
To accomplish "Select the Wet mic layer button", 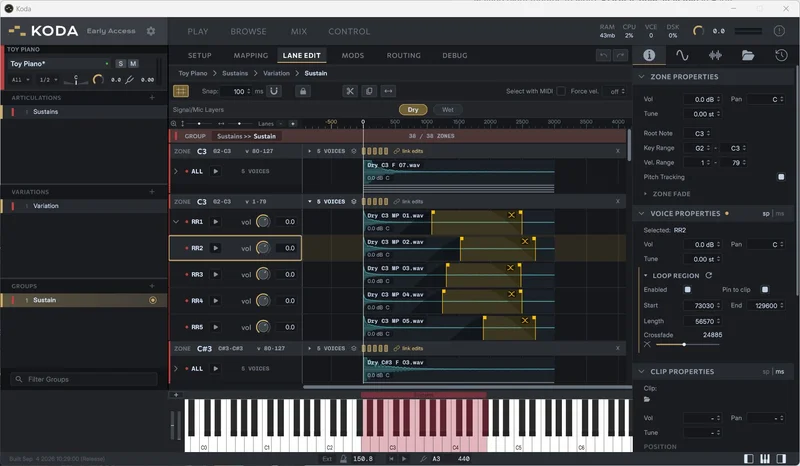I will click(447, 110).
